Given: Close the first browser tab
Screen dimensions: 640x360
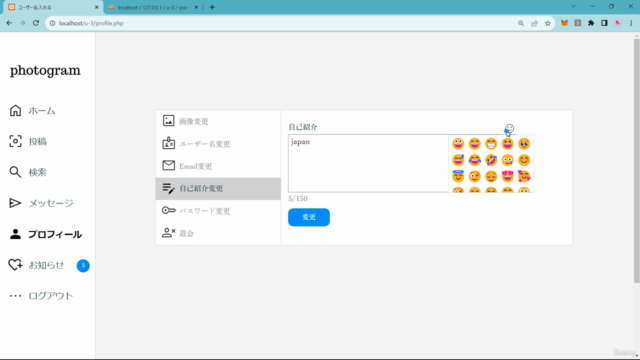Looking at the screenshot, I should coord(97,7).
